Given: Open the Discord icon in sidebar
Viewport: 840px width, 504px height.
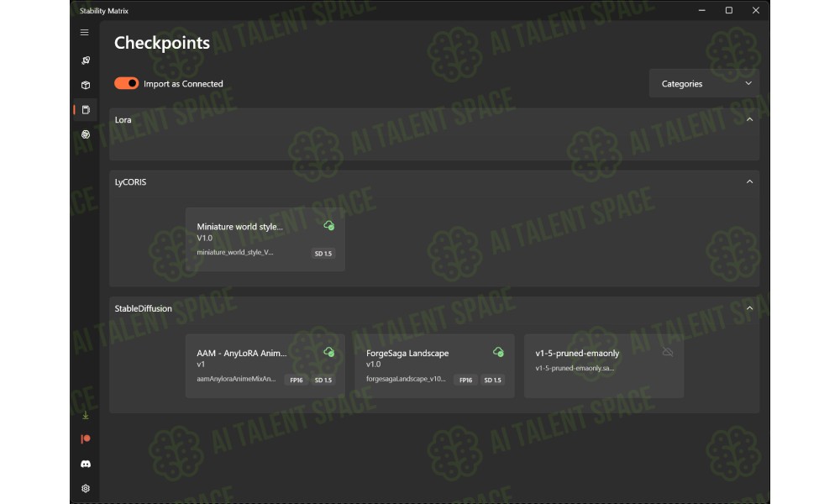Looking at the screenshot, I should click(85, 464).
